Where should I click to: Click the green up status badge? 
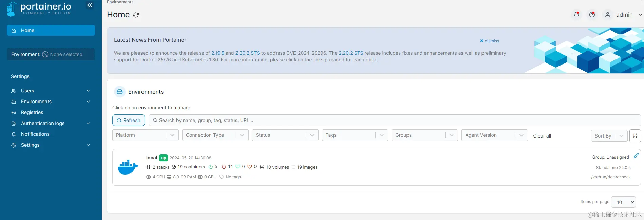click(164, 158)
